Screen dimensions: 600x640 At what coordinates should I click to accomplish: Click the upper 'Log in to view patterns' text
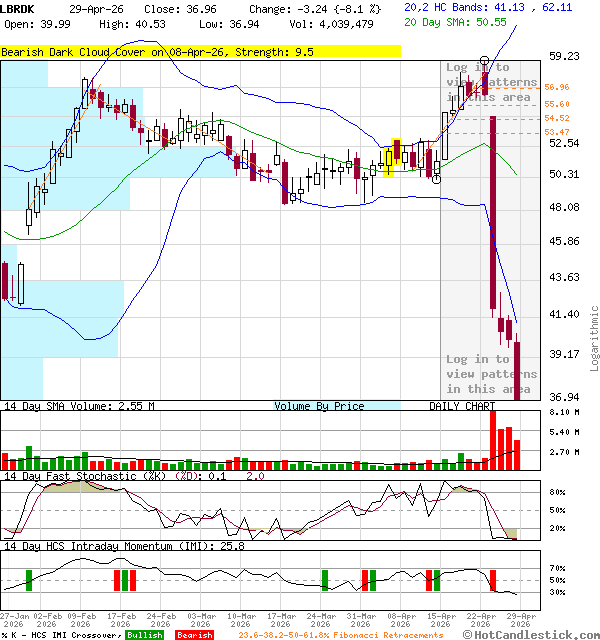tap(490, 82)
